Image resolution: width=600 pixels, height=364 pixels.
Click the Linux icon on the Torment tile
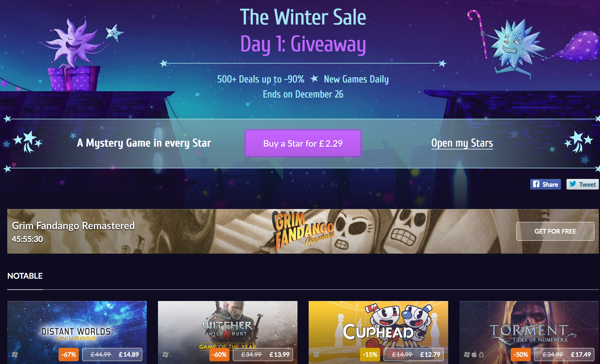[x=481, y=355]
